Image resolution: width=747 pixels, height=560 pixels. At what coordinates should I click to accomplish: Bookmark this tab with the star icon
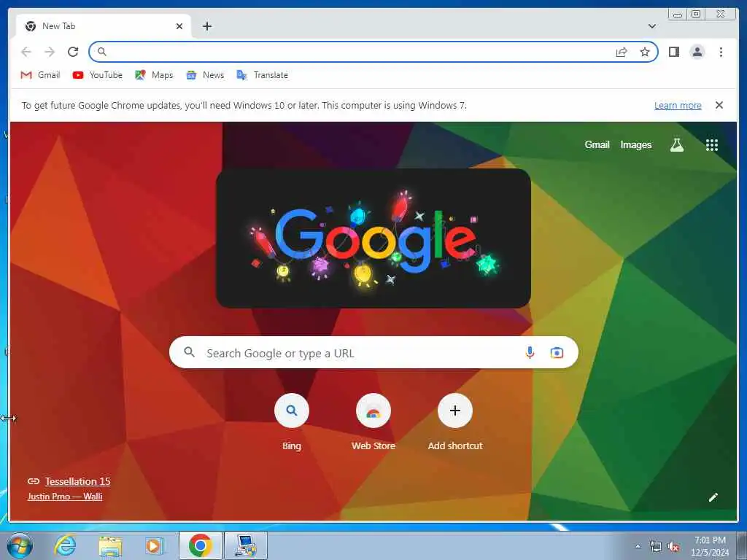coord(645,52)
